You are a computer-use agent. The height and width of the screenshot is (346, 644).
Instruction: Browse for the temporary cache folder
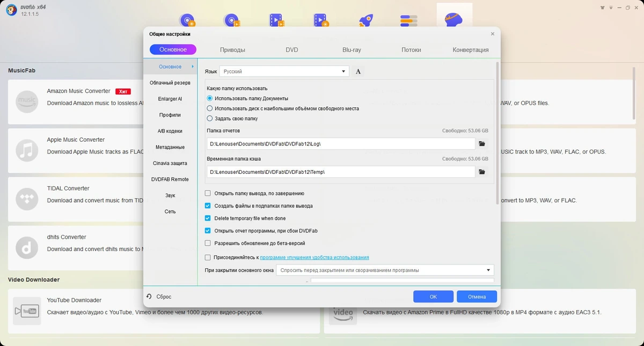click(482, 172)
